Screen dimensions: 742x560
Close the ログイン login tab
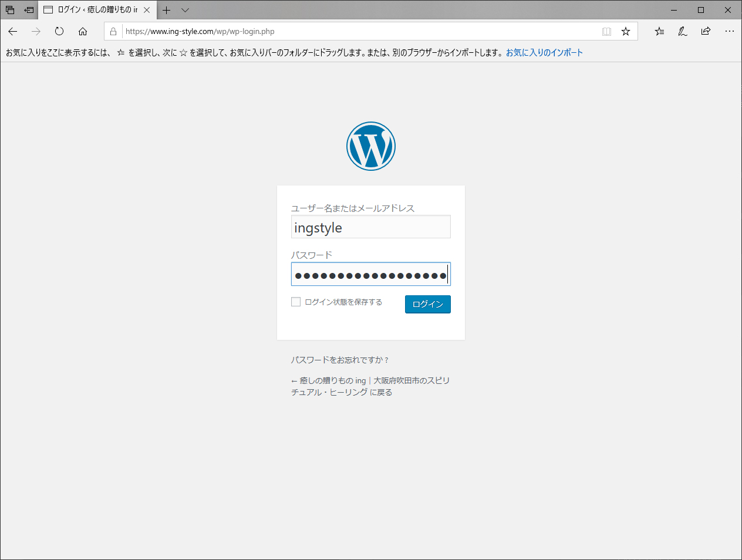tap(147, 10)
